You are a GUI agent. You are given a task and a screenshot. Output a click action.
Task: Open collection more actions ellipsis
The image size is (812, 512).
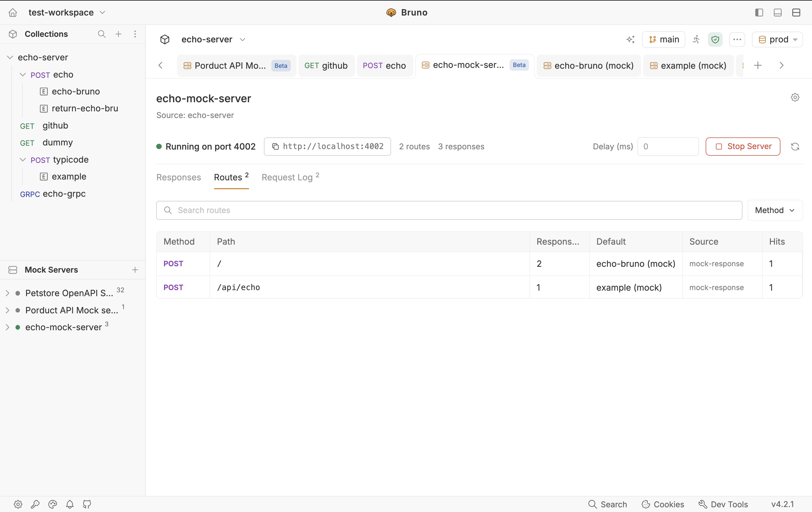pos(737,39)
